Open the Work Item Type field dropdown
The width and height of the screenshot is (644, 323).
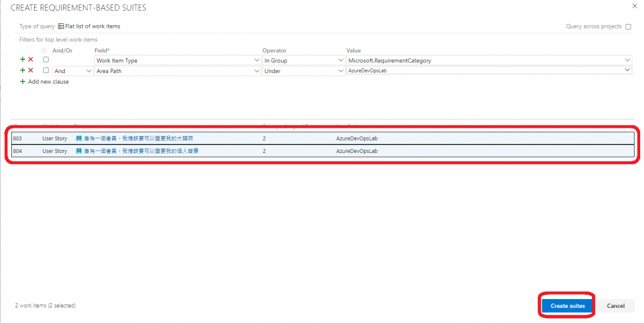[177, 60]
